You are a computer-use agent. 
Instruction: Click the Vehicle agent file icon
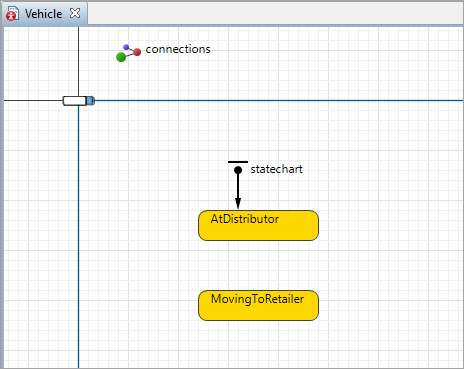tap(13, 14)
